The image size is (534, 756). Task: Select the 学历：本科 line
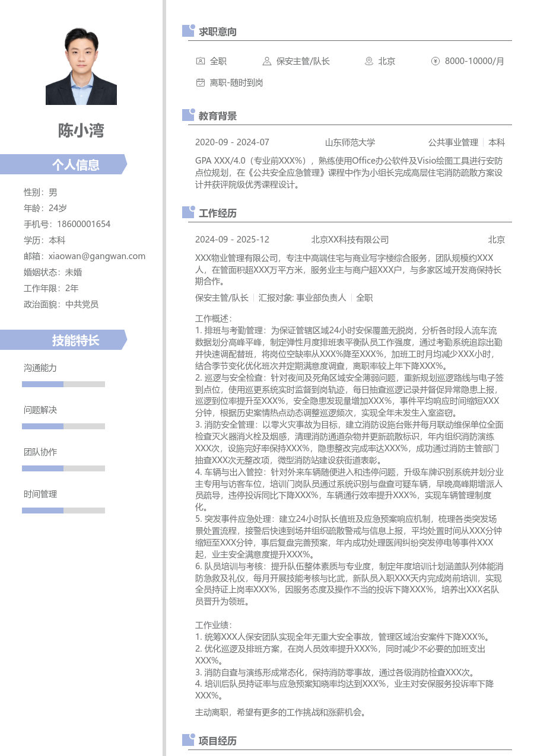(x=44, y=240)
